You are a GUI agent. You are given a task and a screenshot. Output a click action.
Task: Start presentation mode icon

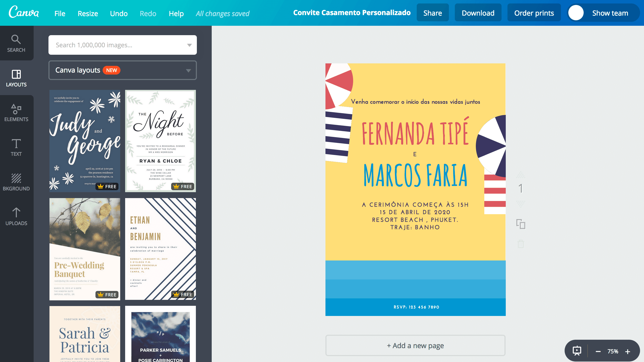point(577,351)
